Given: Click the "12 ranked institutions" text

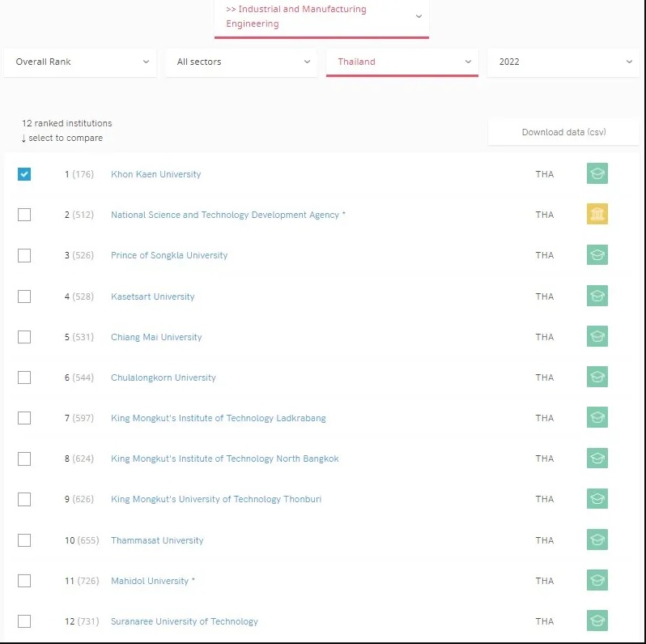Looking at the screenshot, I should (66, 123).
